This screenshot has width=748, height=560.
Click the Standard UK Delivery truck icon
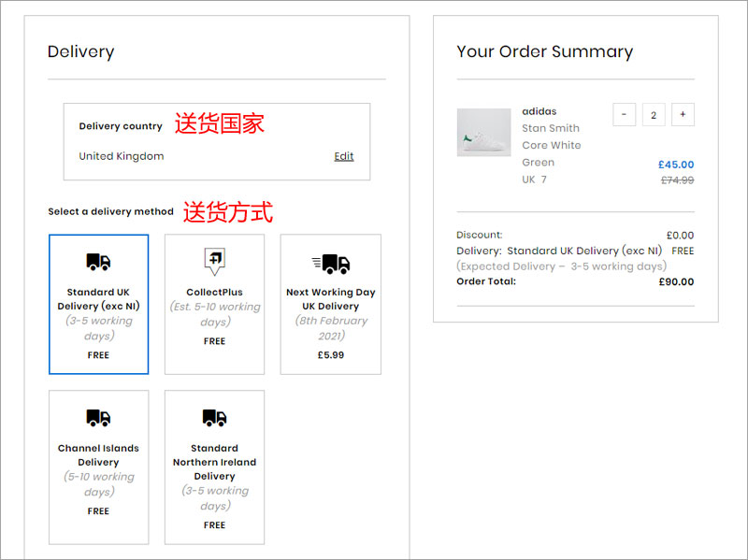coord(98,262)
